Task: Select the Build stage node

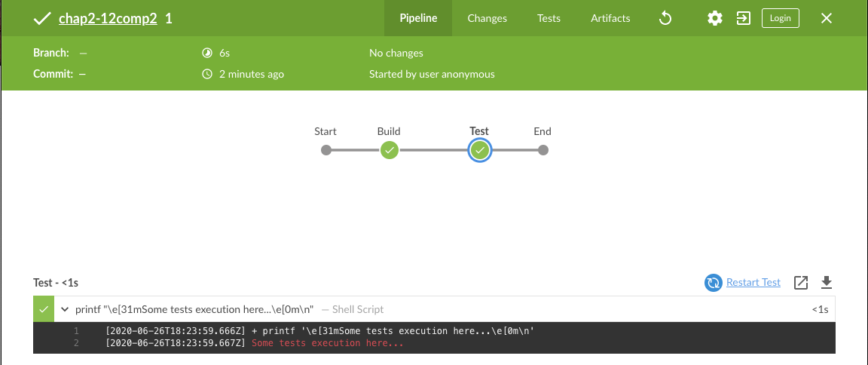Action: point(389,150)
